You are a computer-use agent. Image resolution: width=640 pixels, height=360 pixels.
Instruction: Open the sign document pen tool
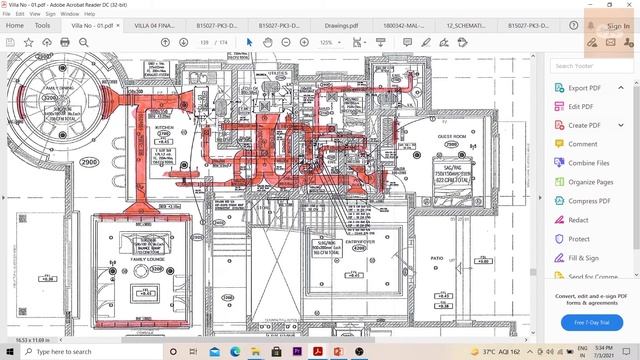[x=444, y=42]
